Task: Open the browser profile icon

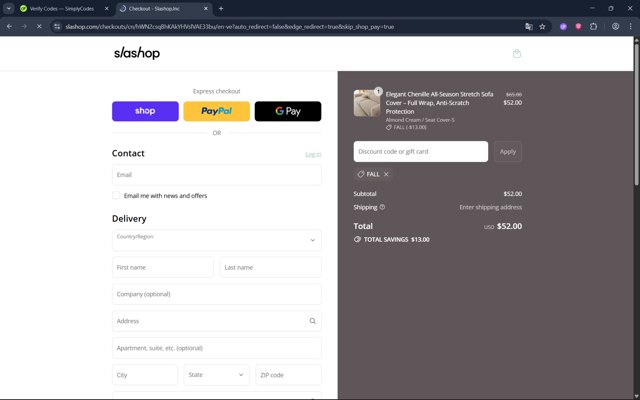Action: 615,27
